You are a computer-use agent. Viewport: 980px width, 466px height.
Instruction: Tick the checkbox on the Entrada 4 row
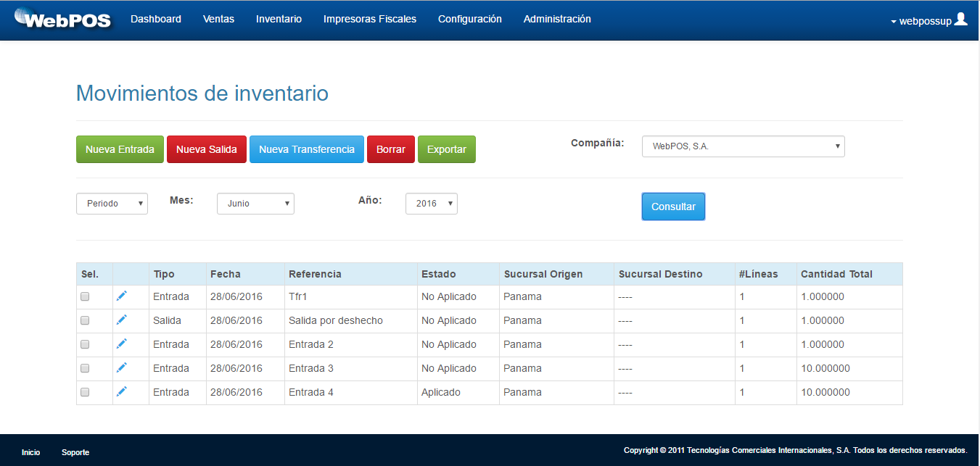pyautogui.click(x=84, y=391)
